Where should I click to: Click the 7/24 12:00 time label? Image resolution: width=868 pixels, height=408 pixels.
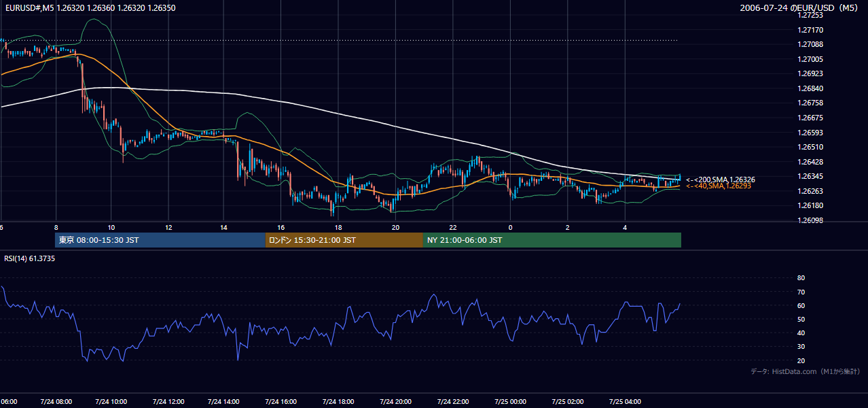(168, 402)
